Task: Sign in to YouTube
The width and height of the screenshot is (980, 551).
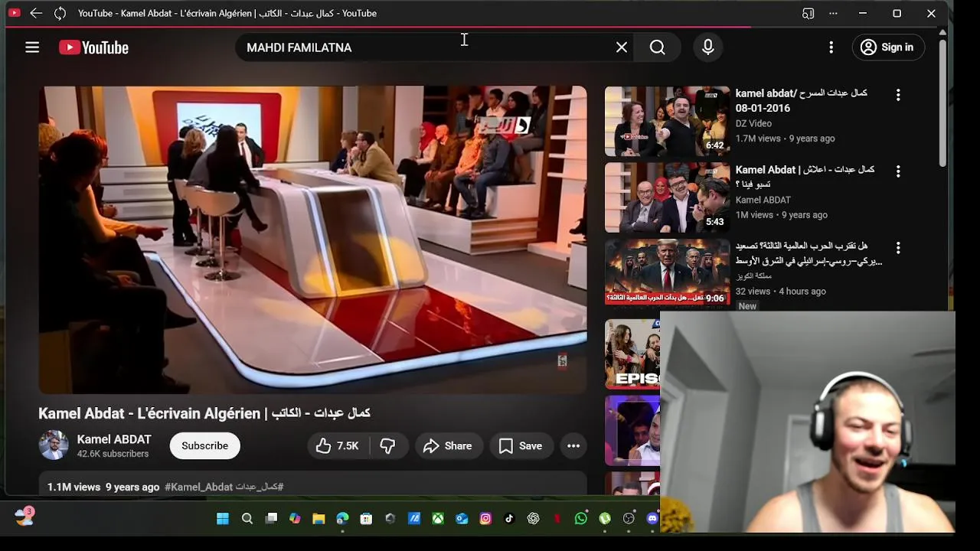Action: pyautogui.click(x=888, y=47)
